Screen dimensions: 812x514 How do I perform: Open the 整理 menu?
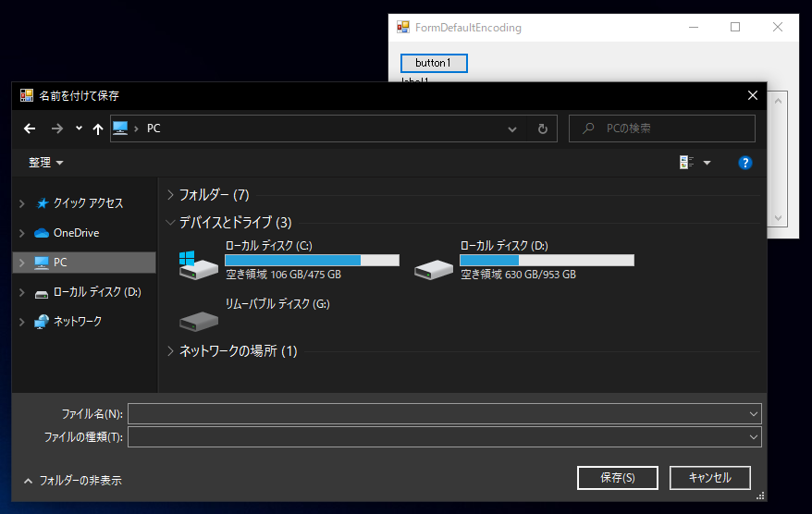click(x=45, y=163)
